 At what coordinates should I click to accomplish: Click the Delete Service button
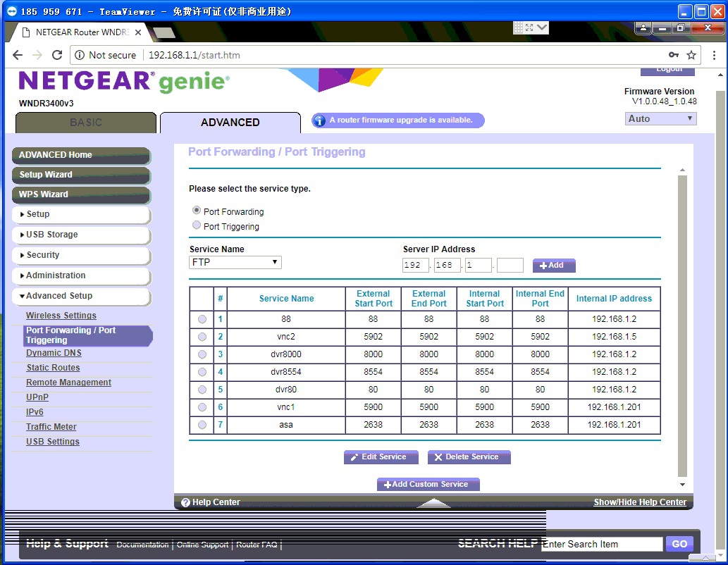tap(469, 457)
